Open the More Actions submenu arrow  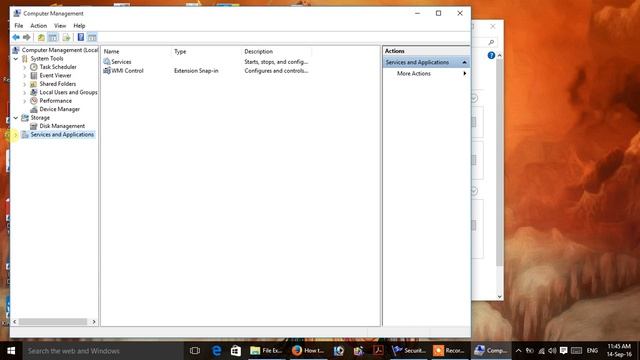pos(464,73)
